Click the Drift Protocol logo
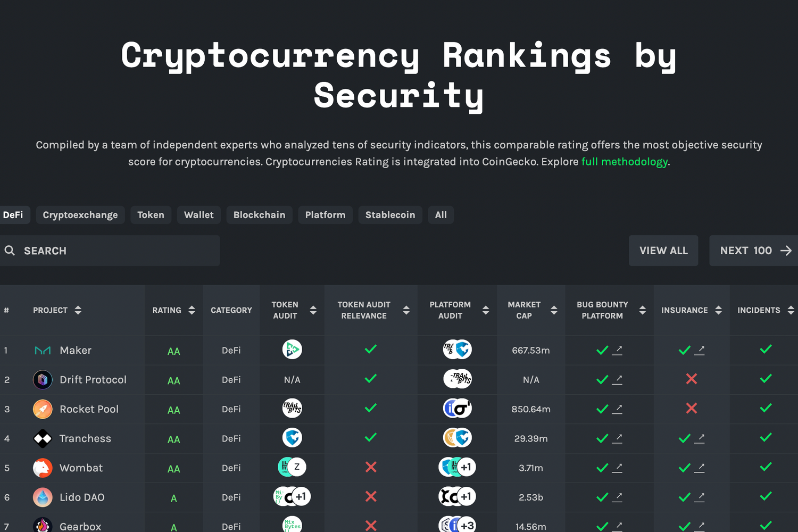Viewport: 798px width, 532px height. [x=43, y=379]
